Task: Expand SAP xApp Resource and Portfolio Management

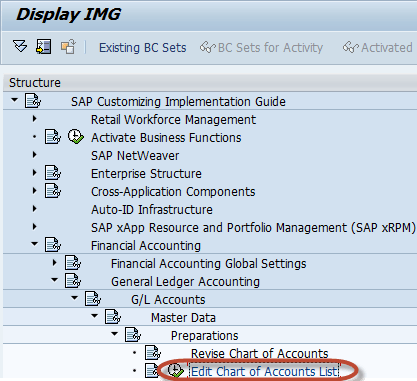Action: coord(34,226)
